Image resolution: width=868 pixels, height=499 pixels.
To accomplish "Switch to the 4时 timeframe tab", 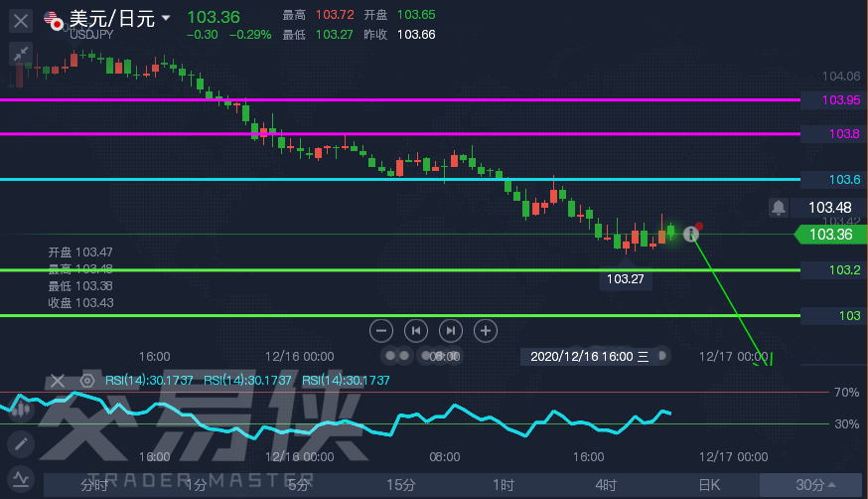I will point(606,485).
